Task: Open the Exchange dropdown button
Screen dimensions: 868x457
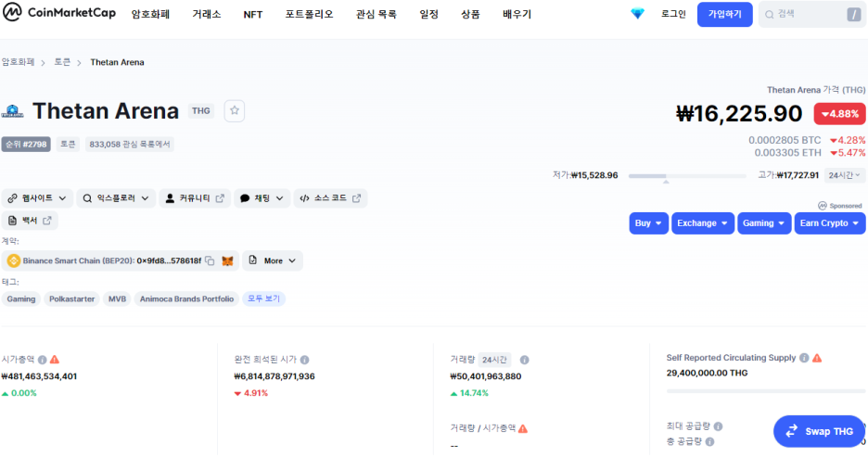Action: click(703, 223)
